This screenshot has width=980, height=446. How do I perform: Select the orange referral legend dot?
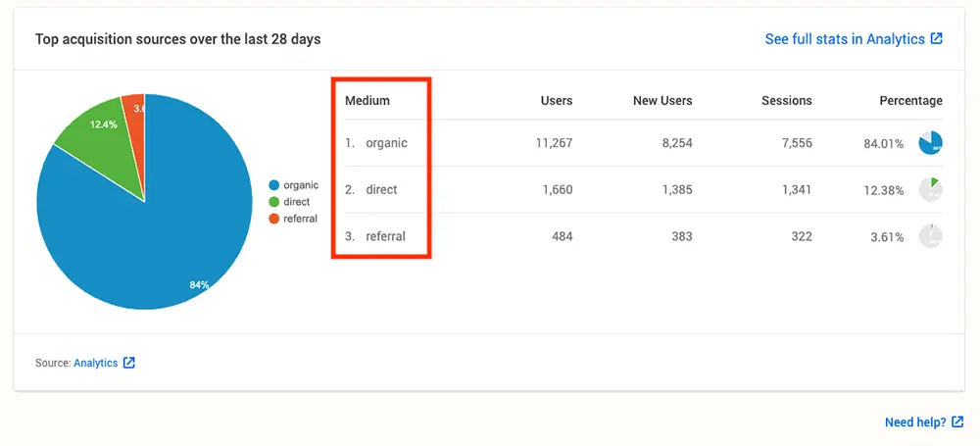tap(273, 219)
